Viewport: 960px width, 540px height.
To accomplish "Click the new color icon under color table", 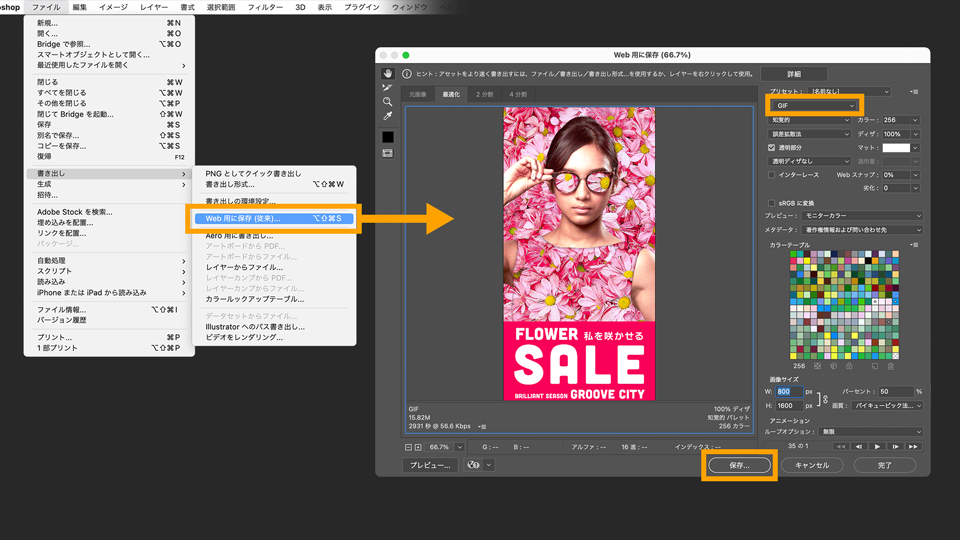I will coord(875,366).
